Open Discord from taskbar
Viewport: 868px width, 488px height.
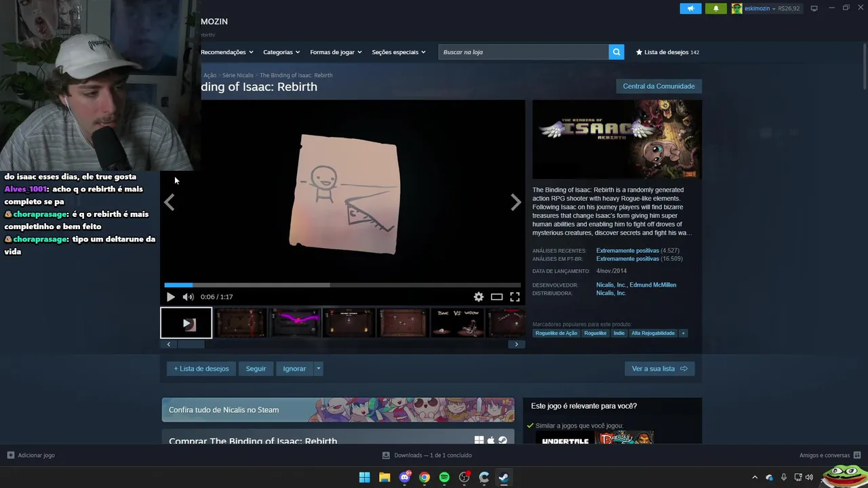[x=405, y=477]
